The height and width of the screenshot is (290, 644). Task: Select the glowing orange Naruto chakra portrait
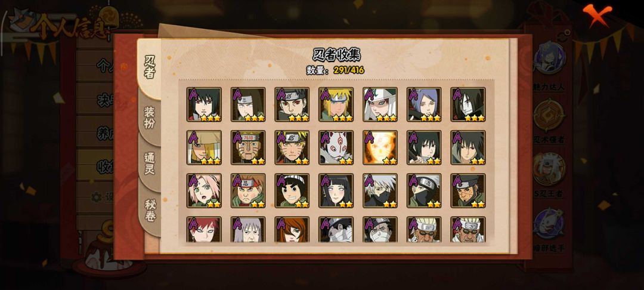point(380,147)
